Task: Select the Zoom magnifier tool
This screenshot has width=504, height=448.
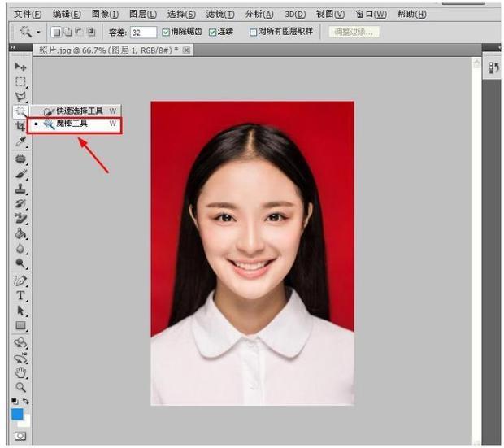Action: (x=21, y=387)
